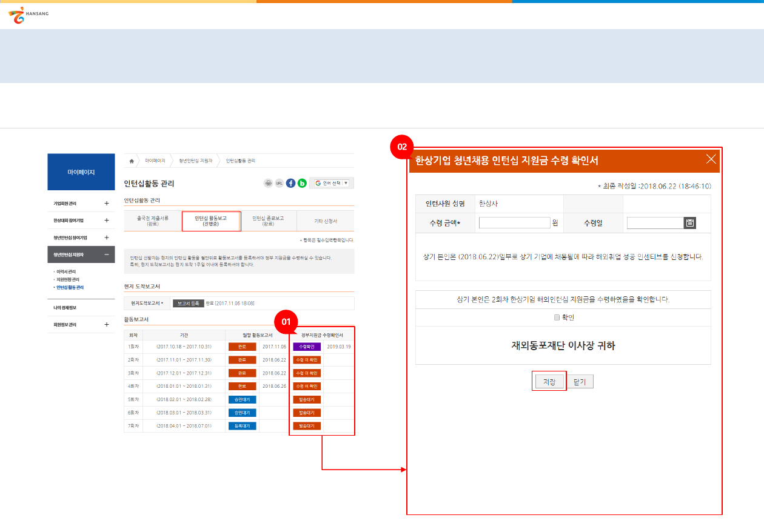Copy page address with URL icon
This screenshot has height=532, width=764.
coord(280,183)
